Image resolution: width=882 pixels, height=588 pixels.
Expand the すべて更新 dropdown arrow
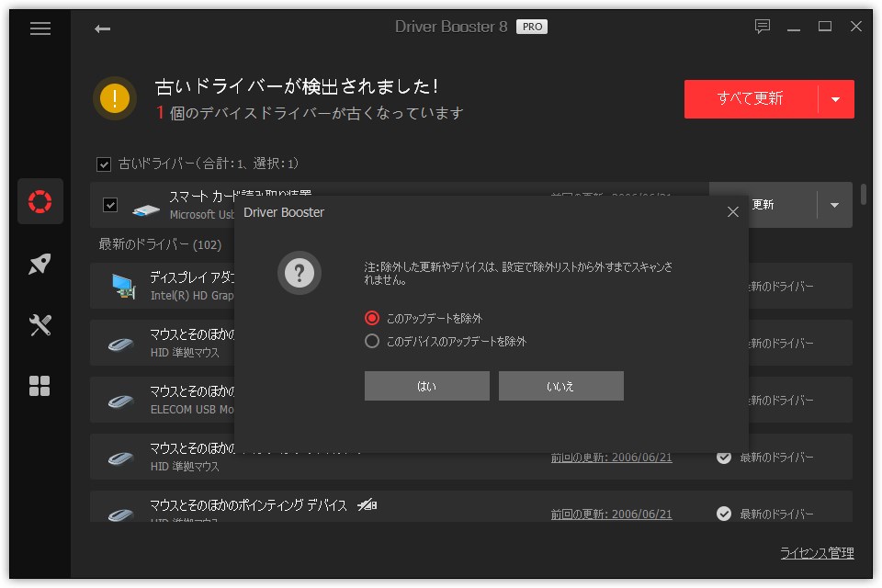(836, 99)
